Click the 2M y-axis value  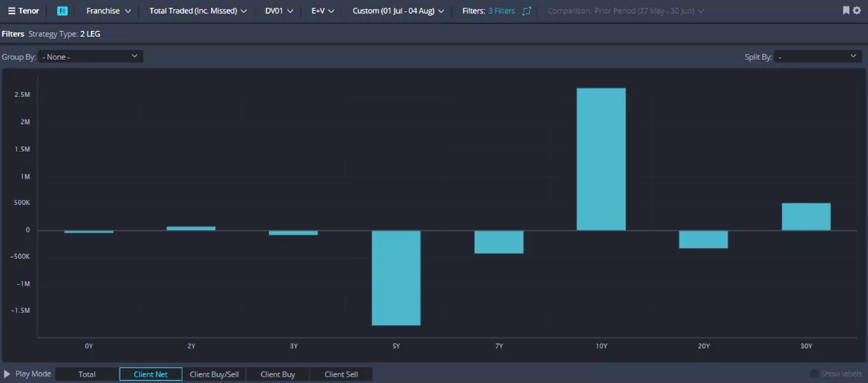click(25, 122)
